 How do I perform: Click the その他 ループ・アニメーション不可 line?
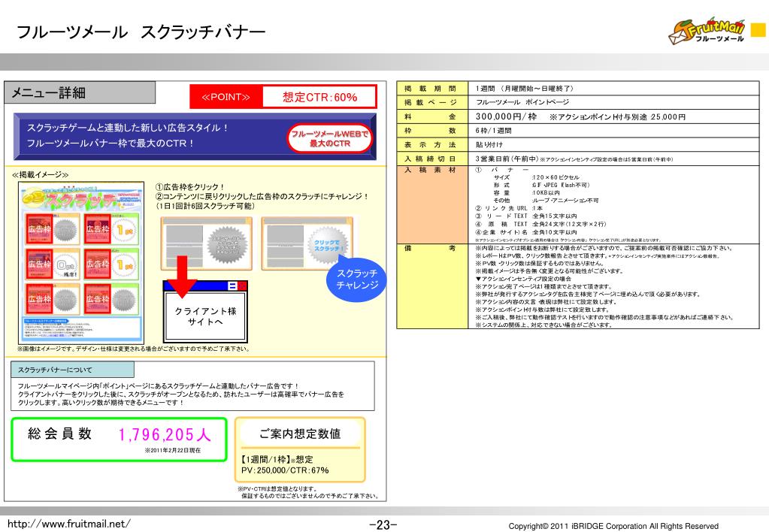pos(546,201)
